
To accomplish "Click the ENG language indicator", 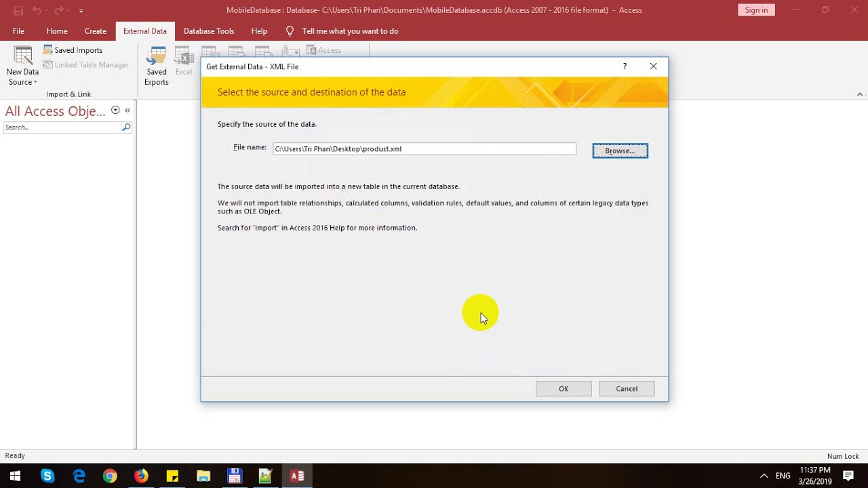I will point(783,476).
